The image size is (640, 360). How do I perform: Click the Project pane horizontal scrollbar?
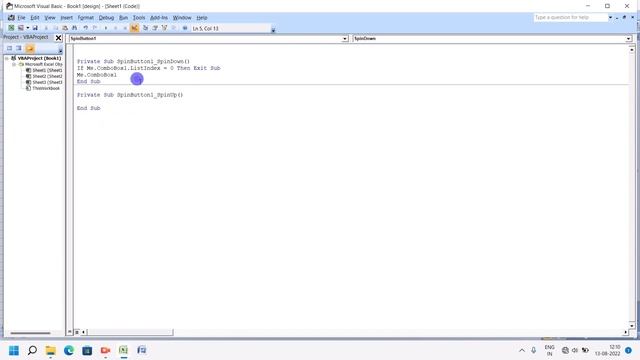point(30,333)
